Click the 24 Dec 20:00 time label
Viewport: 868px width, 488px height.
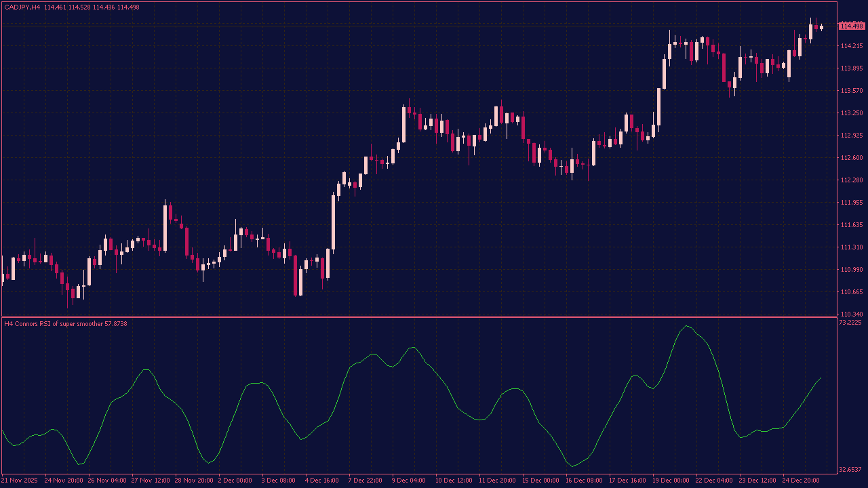[x=800, y=480]
